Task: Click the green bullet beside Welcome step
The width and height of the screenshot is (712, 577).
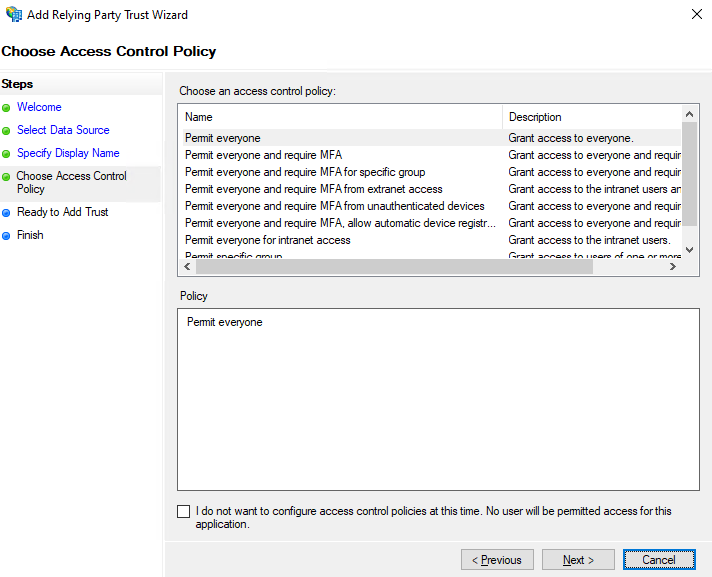Action: tap(6, 107)
